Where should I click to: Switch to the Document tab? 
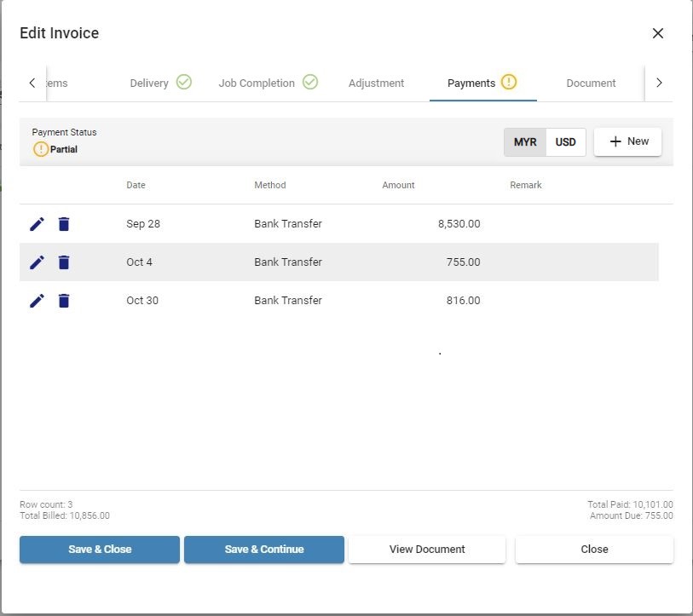(x=591, y=83)
